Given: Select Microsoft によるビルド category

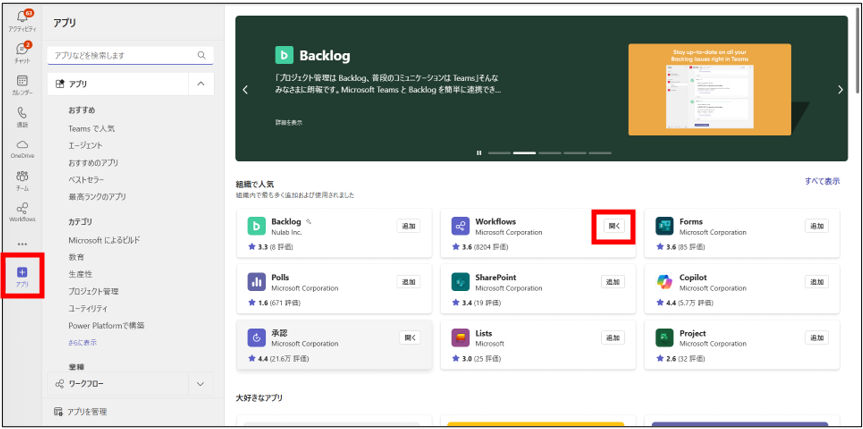Looking at the screenshot, I should coord(104,240).
